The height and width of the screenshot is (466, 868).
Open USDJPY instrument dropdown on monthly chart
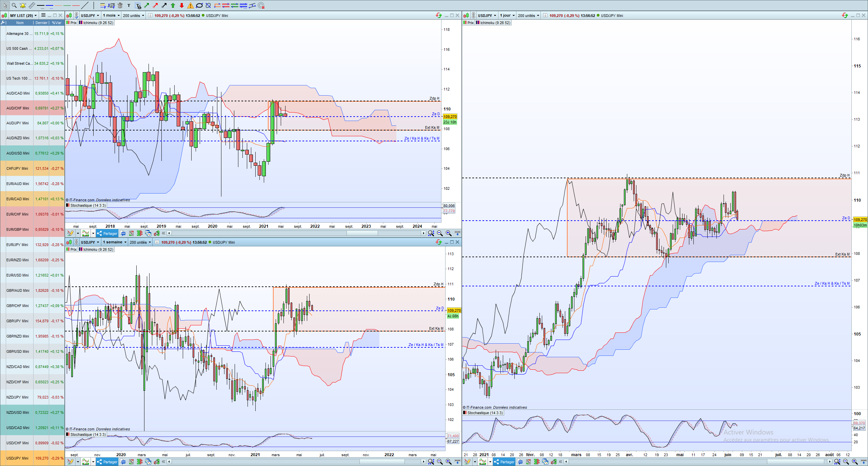(90, 15)
